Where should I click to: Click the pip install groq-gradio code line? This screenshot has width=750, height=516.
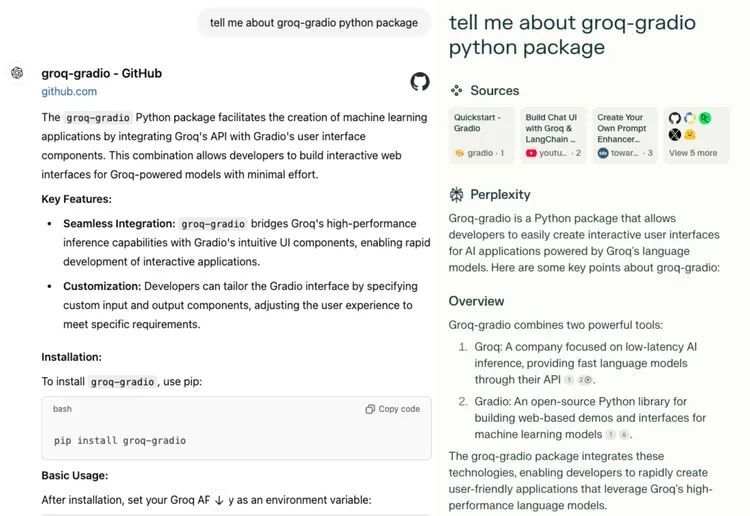120,440
